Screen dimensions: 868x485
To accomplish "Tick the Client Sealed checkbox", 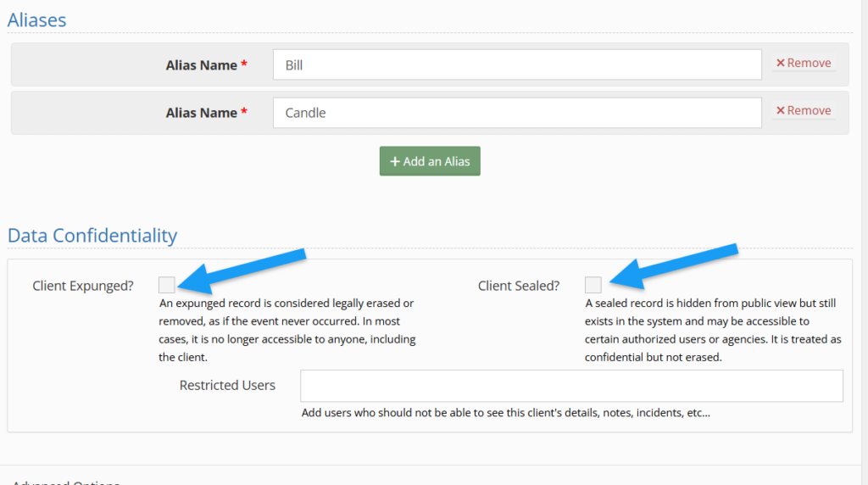I will [593, 285].
